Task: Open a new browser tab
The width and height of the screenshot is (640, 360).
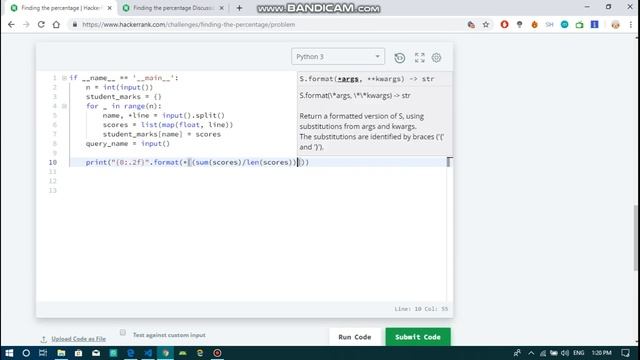Action: [239, 8]
